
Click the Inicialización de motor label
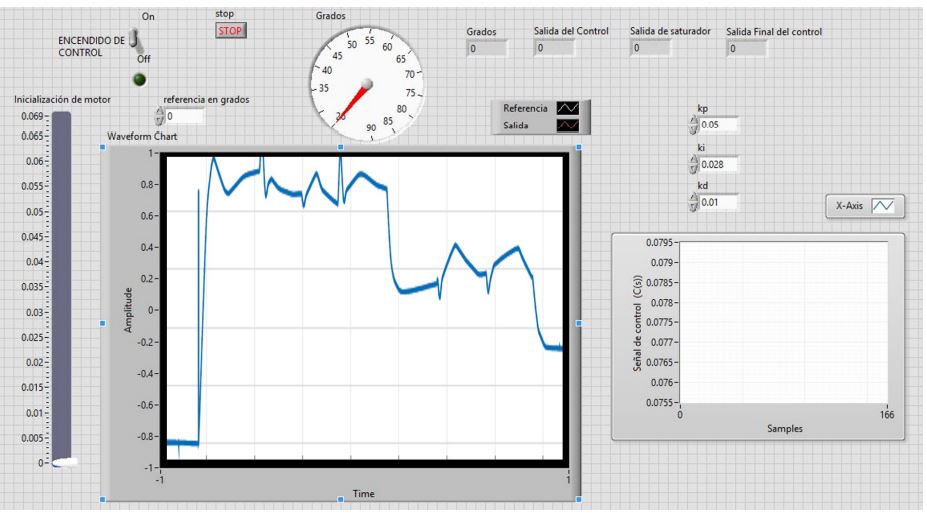pos(62,99)
